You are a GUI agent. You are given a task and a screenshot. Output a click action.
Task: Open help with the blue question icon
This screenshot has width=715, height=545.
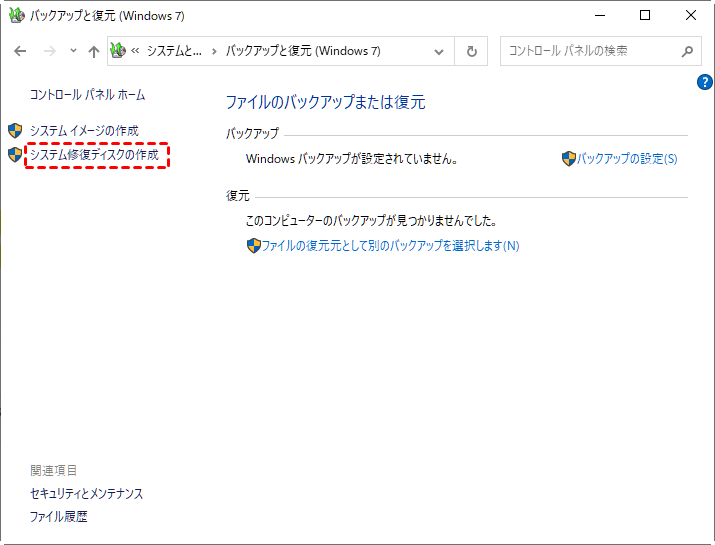coord(705,82)
